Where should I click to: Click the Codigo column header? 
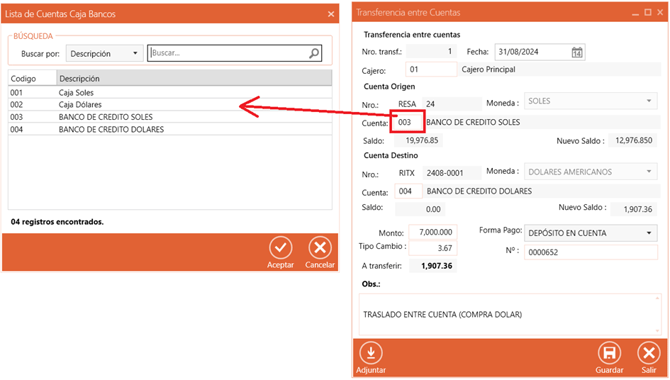coord(32,79)
